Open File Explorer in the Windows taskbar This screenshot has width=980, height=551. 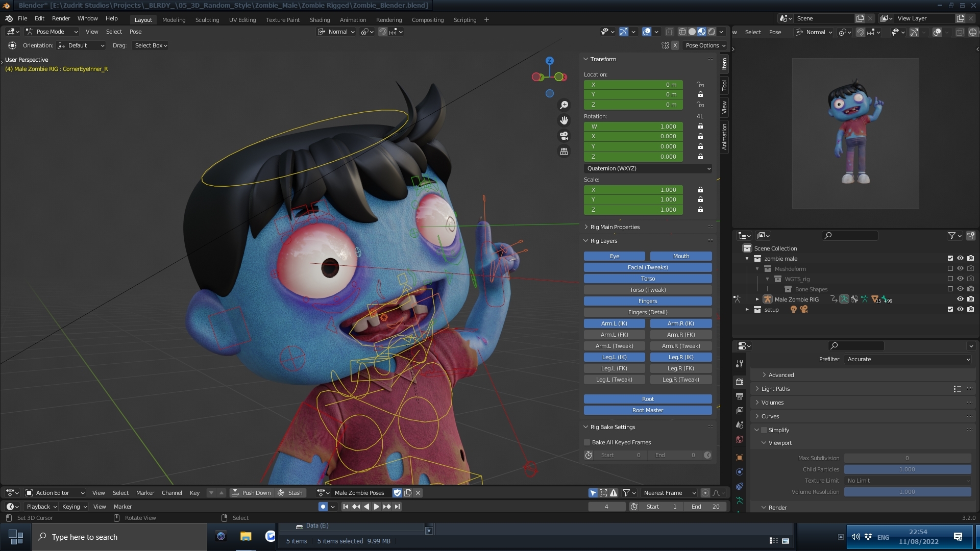tap(246, 536)
